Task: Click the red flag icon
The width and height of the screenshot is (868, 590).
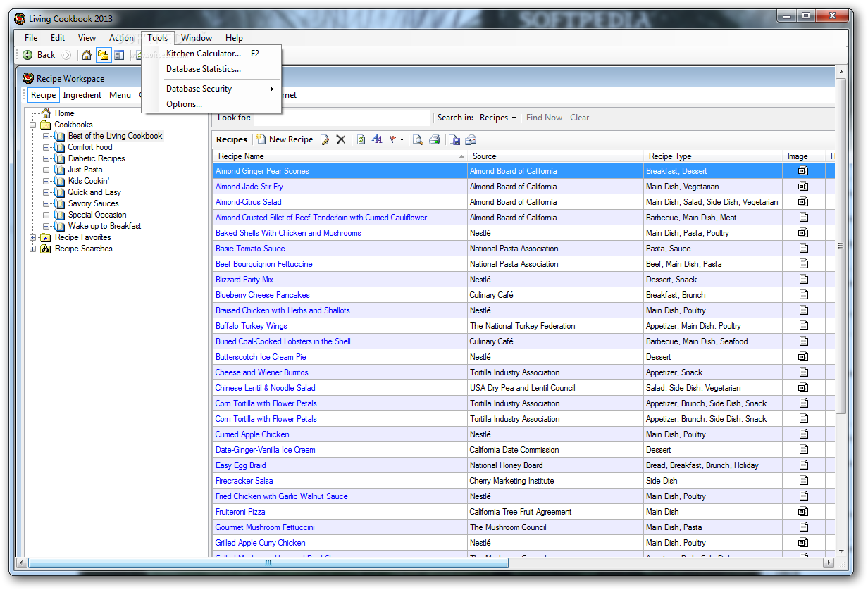Action: (x=393, y=139)
